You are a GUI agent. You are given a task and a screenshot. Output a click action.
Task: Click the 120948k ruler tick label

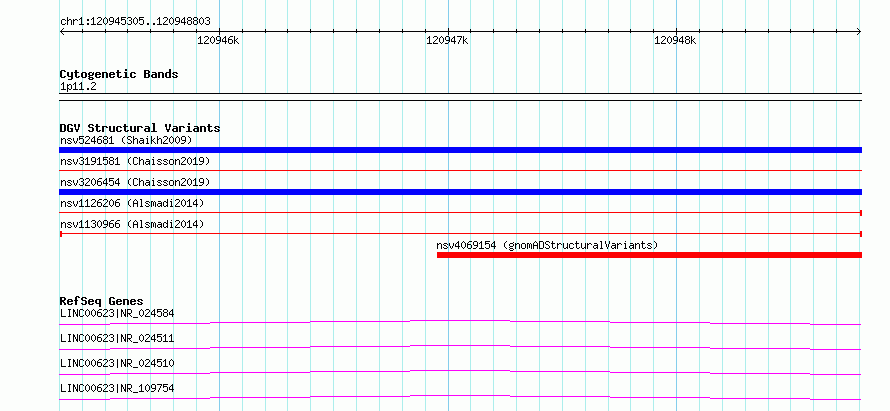point(675,40)
